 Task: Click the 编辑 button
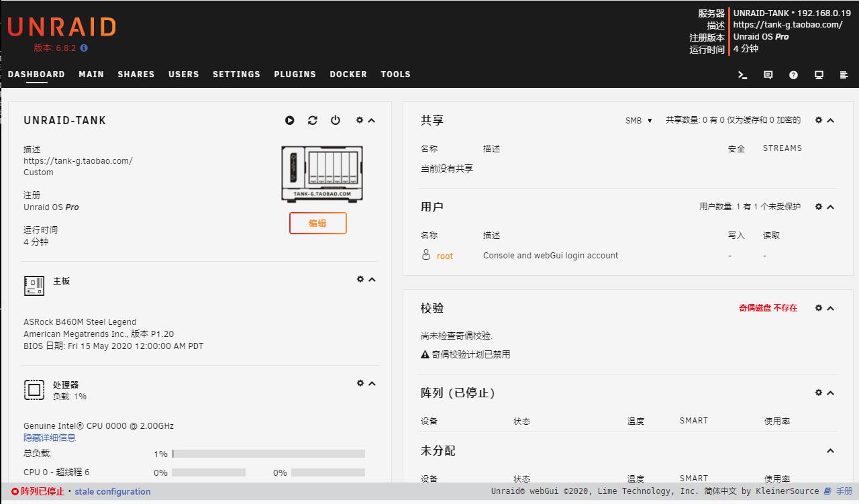click(x=317, y=223)
